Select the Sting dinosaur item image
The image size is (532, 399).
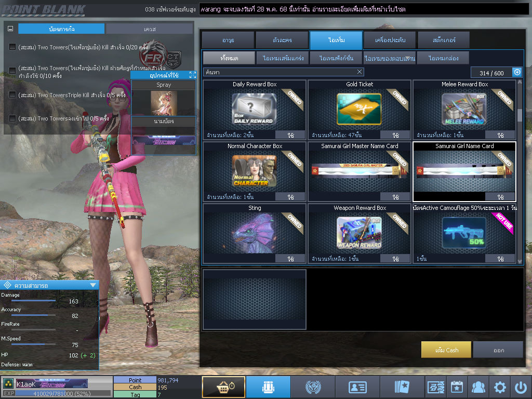click(x=255, y=233)
